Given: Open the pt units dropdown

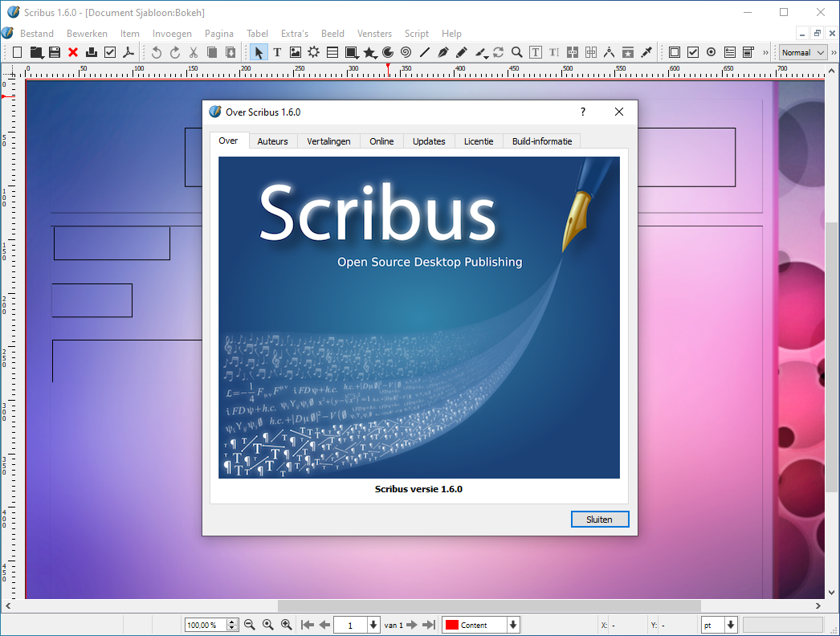Looking at the screenshot, I should [x=719, y=624].
